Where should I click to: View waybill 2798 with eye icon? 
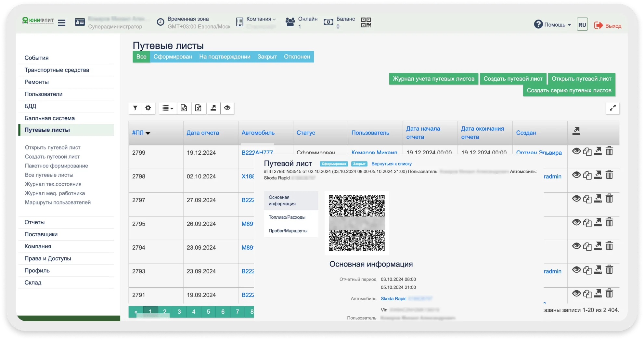[x=576, y=175]
